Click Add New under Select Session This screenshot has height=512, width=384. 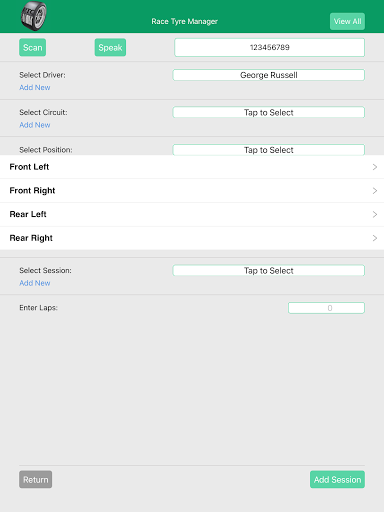click(x=35, y=283)
